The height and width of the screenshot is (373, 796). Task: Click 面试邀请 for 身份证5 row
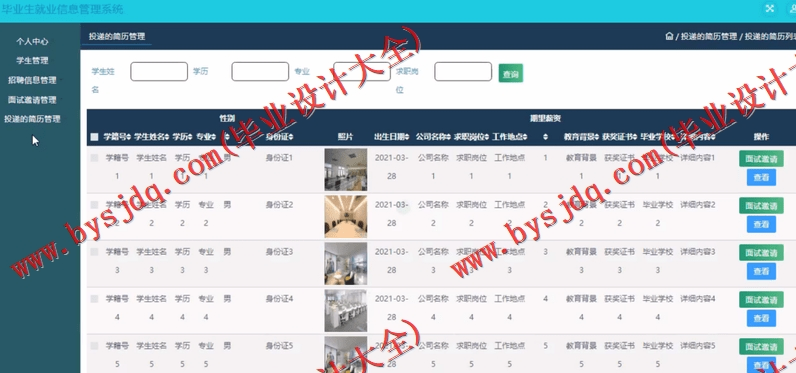coord(761,347)
